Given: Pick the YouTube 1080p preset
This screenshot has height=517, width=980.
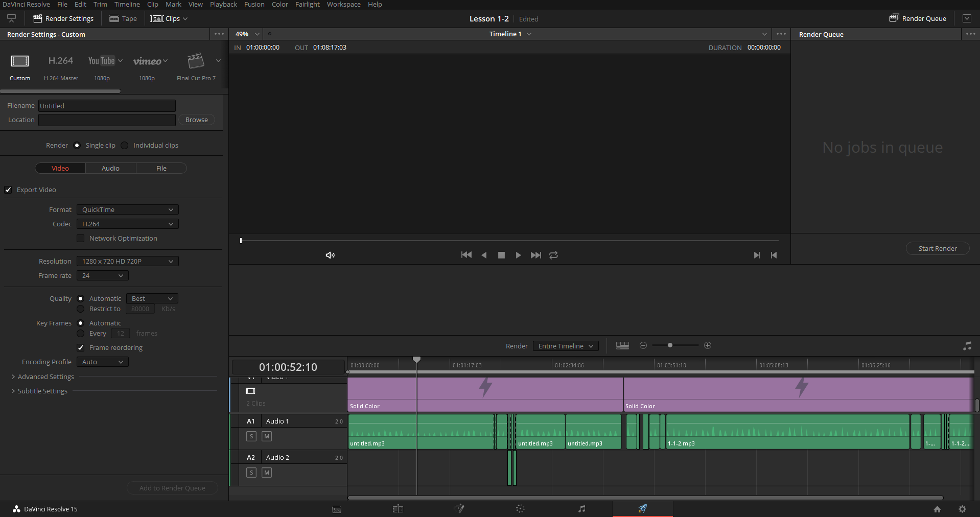Looking at the screenshot, I should coord(102,61).
